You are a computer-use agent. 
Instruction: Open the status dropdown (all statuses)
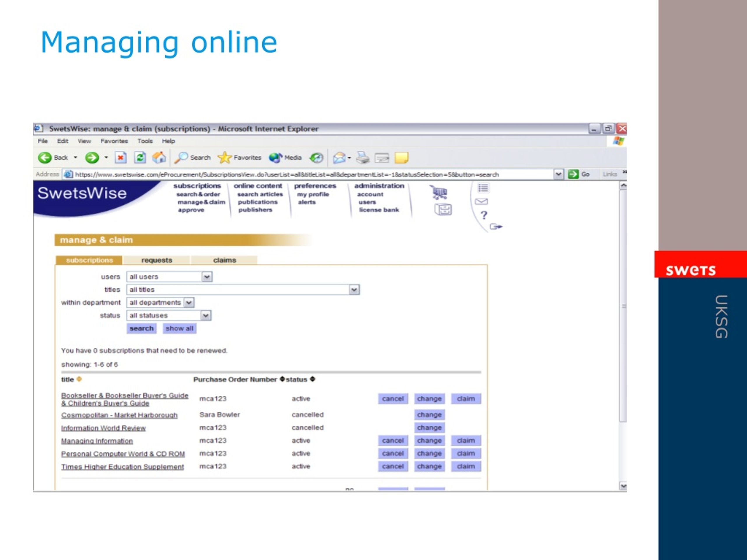click(x=169, y=315)
